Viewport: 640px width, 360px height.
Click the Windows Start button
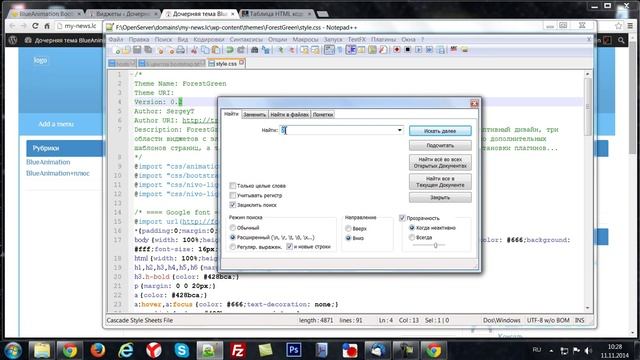coord(13,350)
